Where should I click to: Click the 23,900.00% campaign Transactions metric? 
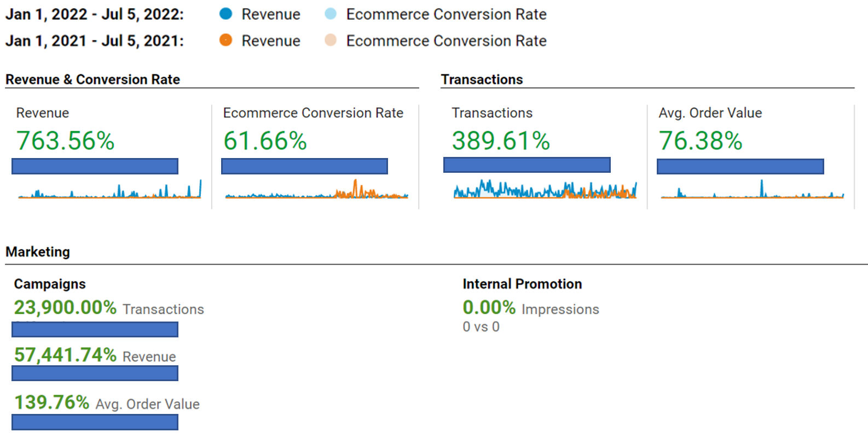click(65, 308)
